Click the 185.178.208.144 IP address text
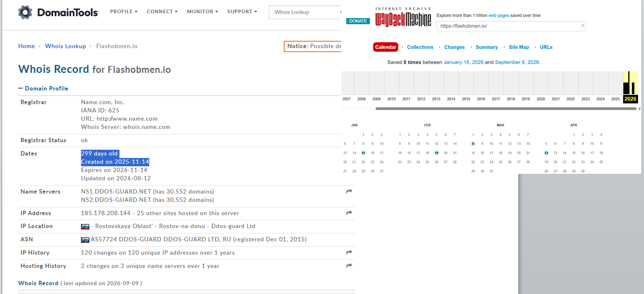Screen dimensions: 644x294 point(106,213)
